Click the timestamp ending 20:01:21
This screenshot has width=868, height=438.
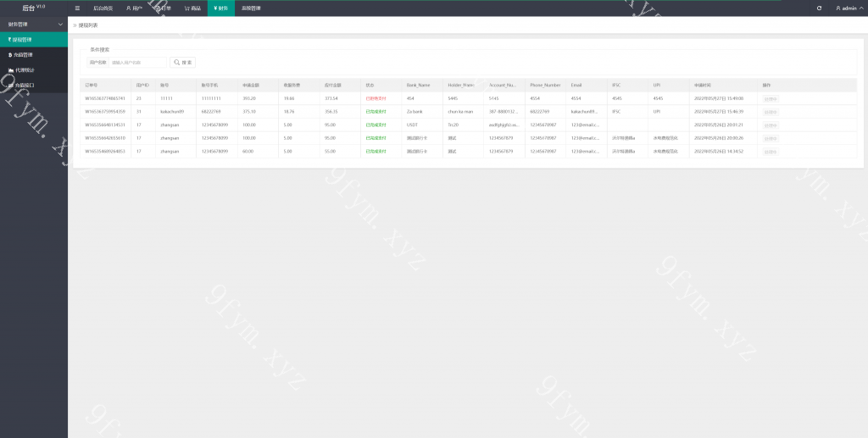click(719, 125)
